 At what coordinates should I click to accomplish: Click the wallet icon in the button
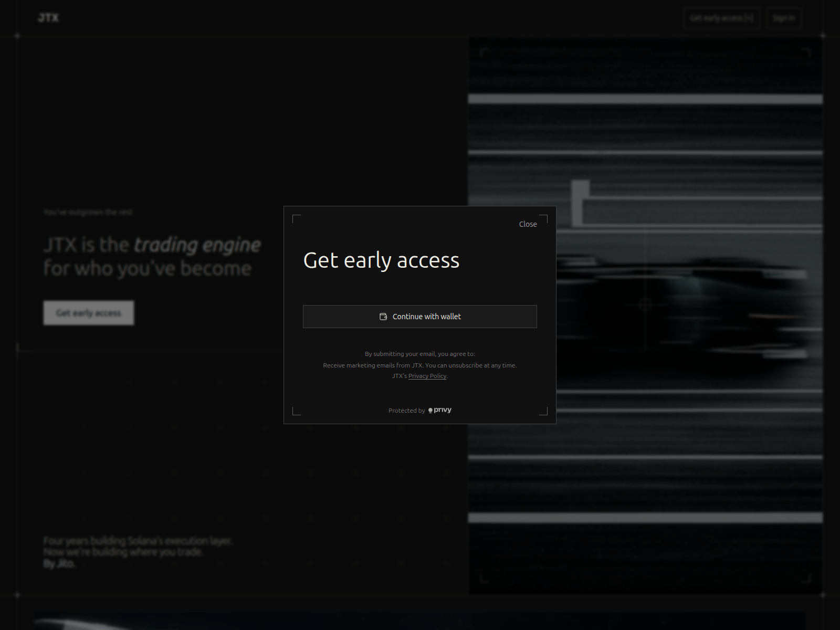coord(383,317)
